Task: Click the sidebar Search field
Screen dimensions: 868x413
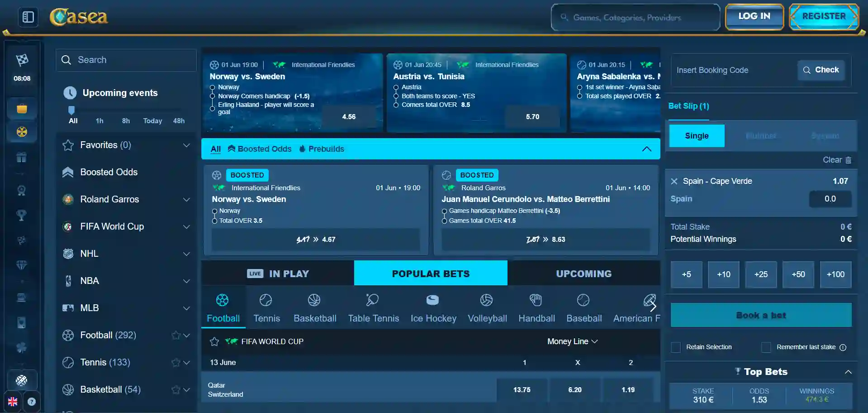Action: click(x=126, y=60)
